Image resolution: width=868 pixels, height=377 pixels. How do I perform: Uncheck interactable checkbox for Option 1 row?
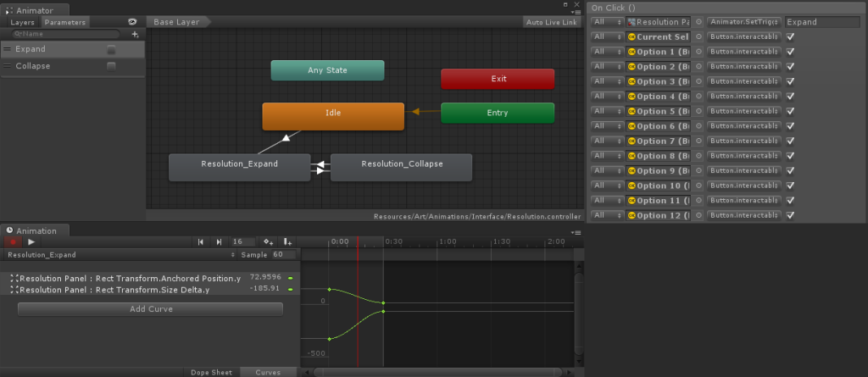[x=791, y=52]
